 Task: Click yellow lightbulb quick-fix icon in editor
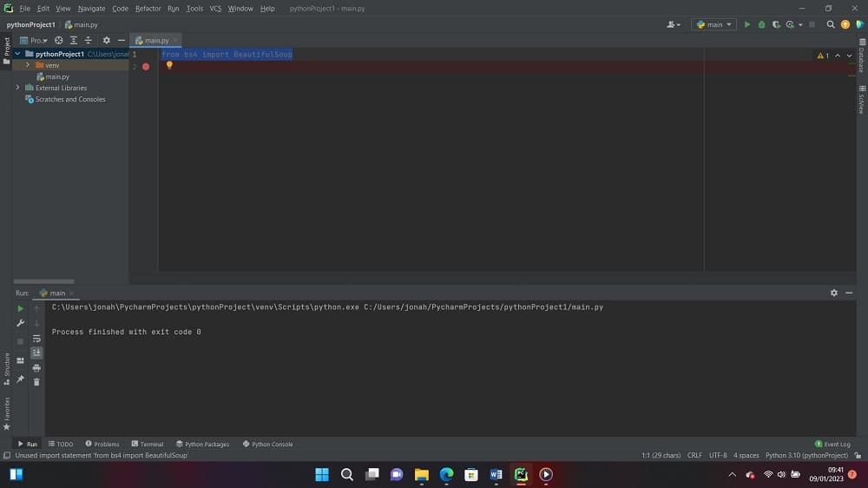(169, 65)
